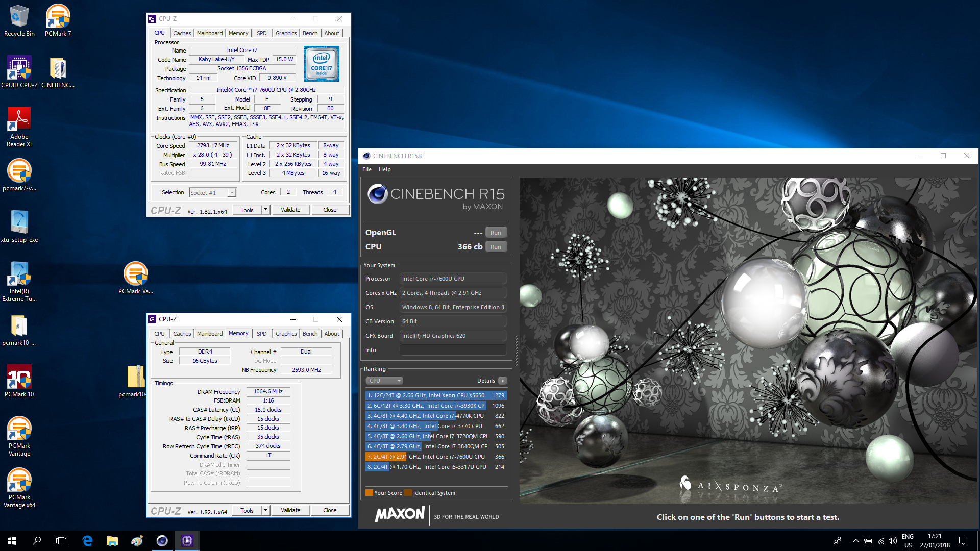980x551 pixels.
Task: Launch the Intel Extreme Tuning shortcut
Action: click(19, 282)
